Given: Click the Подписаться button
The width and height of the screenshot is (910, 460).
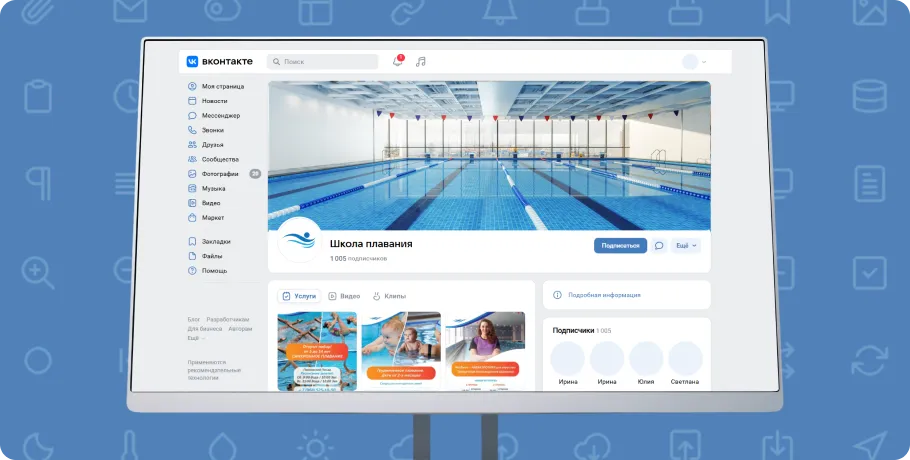Looking at the screenshot, I should (x=620, y=245).
